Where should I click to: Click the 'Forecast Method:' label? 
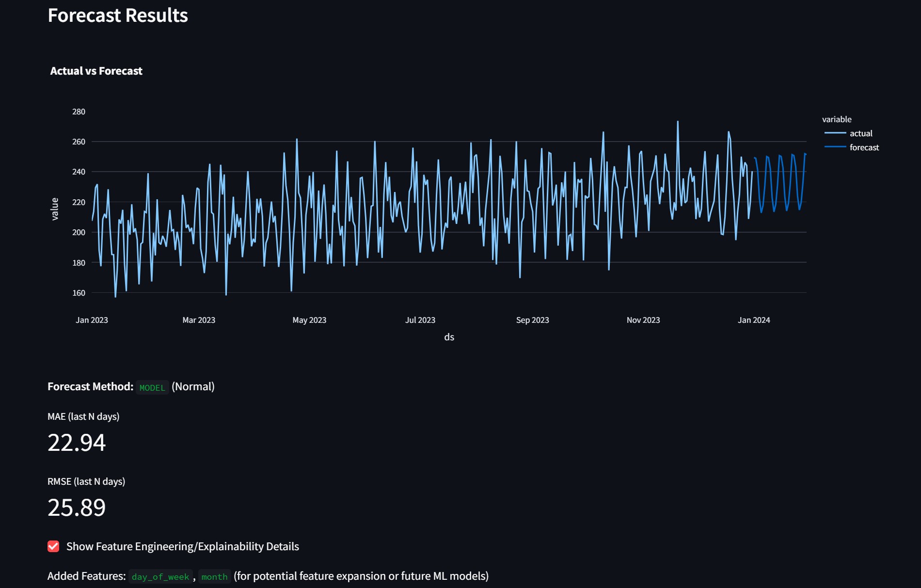point(90,386)
